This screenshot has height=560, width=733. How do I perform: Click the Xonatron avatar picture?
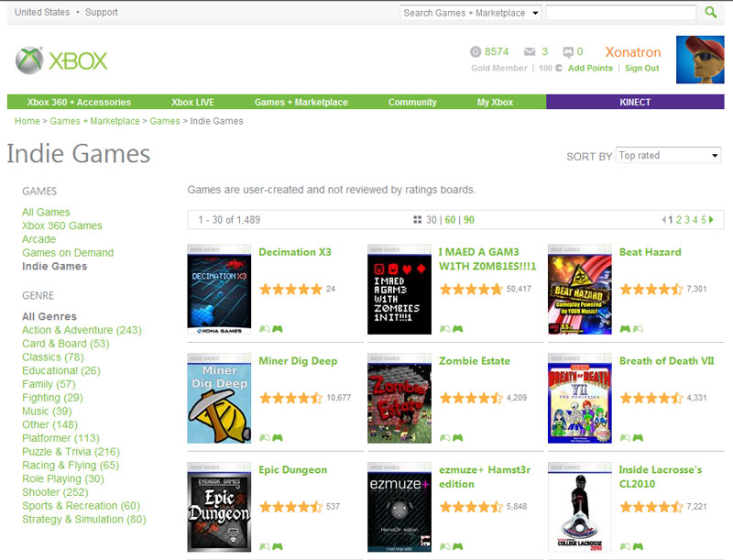point(700,60)
